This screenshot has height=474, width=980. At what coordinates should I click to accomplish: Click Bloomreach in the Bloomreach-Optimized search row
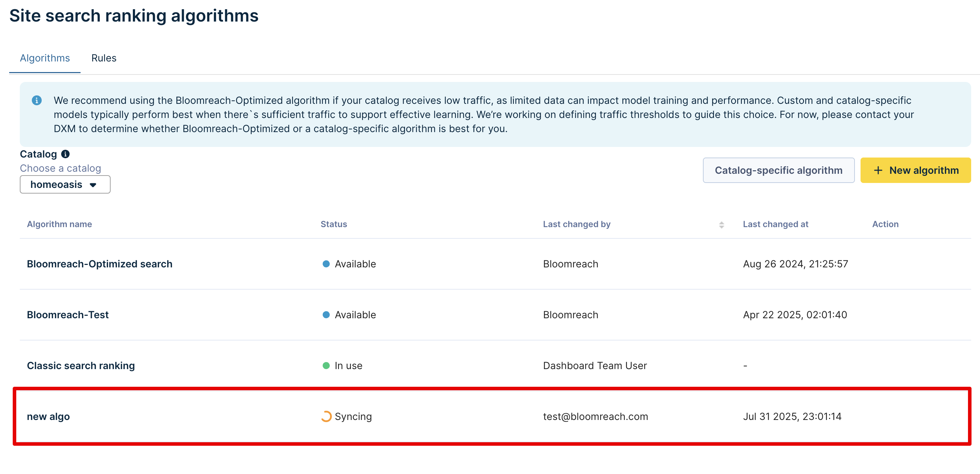click(570, 264)
